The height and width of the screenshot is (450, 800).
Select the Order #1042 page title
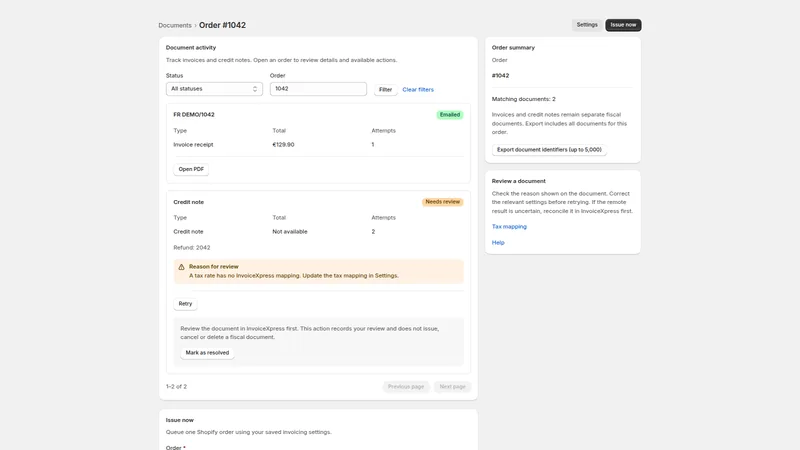(x=222, y=25)
